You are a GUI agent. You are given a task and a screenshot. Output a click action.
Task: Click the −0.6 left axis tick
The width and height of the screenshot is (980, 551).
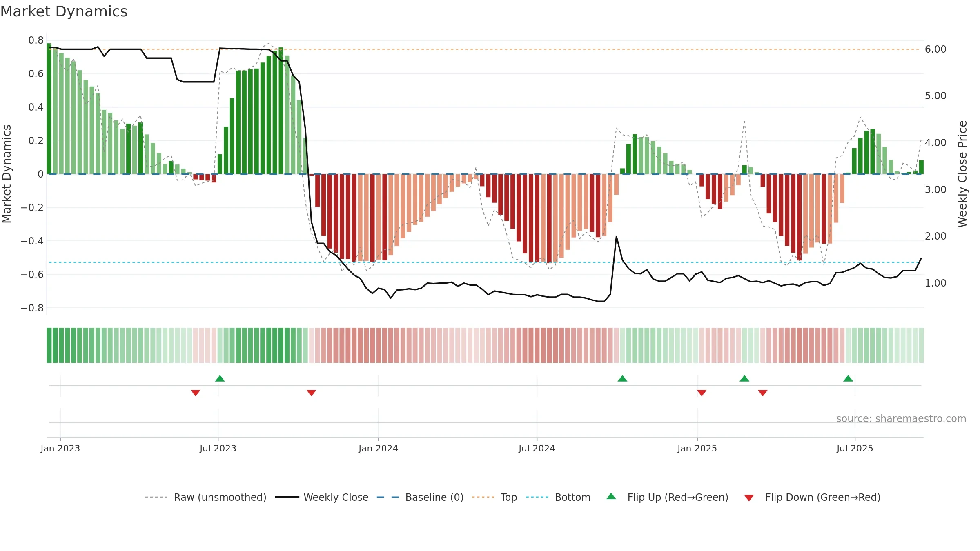32,275
